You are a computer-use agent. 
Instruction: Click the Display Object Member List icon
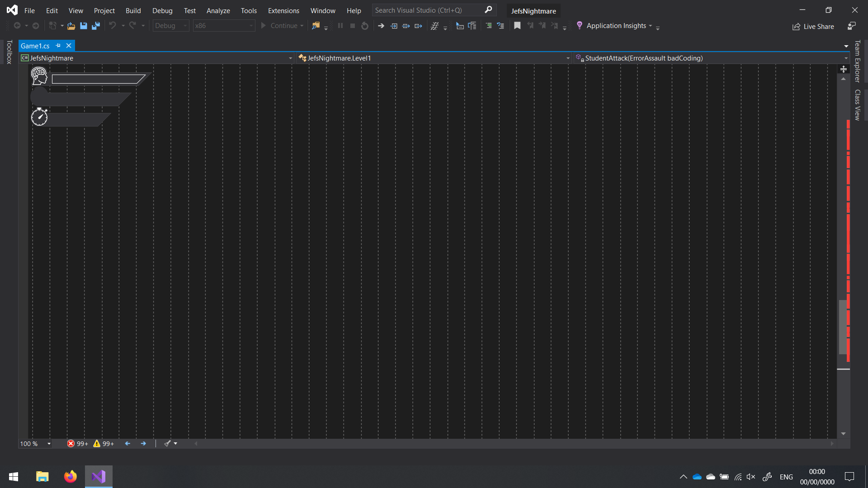pos(472,26)
